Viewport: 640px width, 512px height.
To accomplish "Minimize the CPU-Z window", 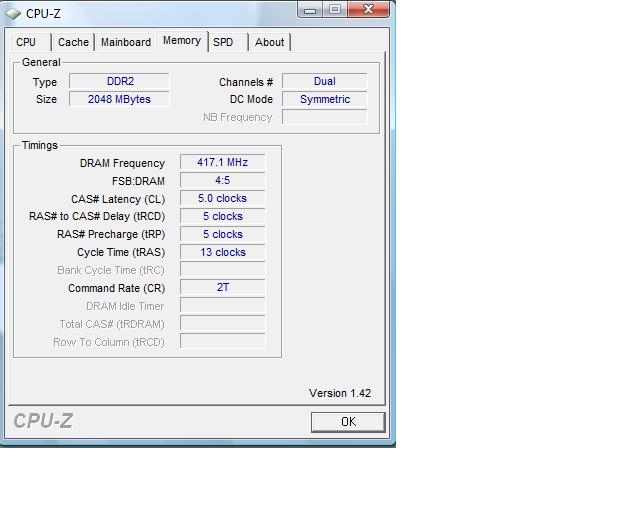I will pyautogui.click(x=310, y=10).
